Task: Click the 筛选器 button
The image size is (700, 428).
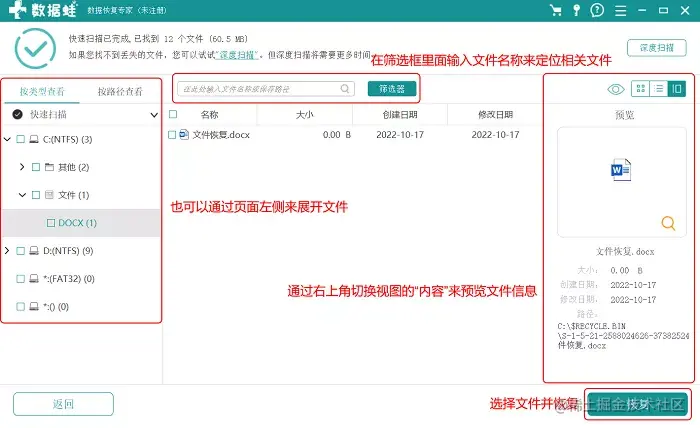Action: [392, 89]
